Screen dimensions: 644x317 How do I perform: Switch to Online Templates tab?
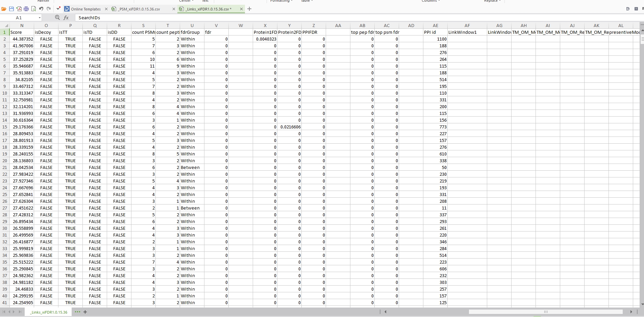(86, 9)
